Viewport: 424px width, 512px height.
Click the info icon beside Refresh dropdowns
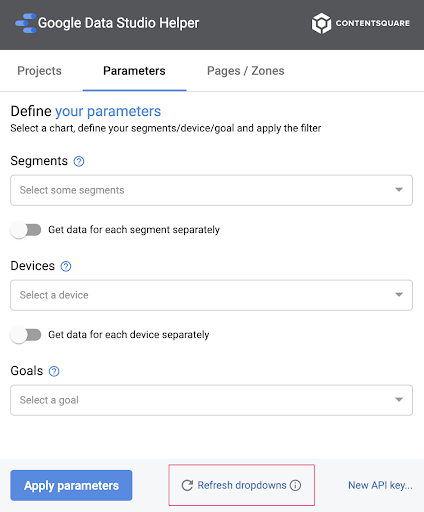[x=295, y=485]
